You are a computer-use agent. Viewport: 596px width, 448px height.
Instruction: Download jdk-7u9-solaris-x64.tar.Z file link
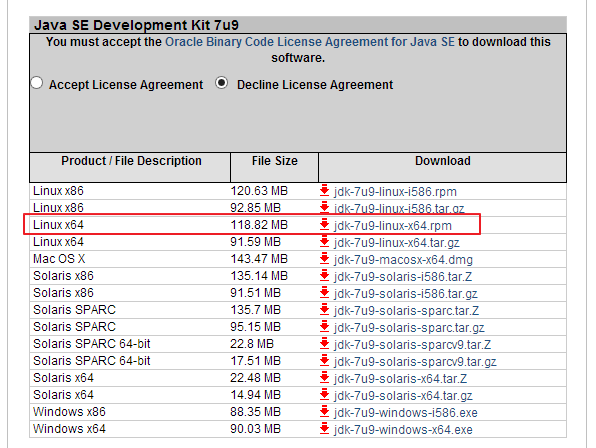click(400, 378)
